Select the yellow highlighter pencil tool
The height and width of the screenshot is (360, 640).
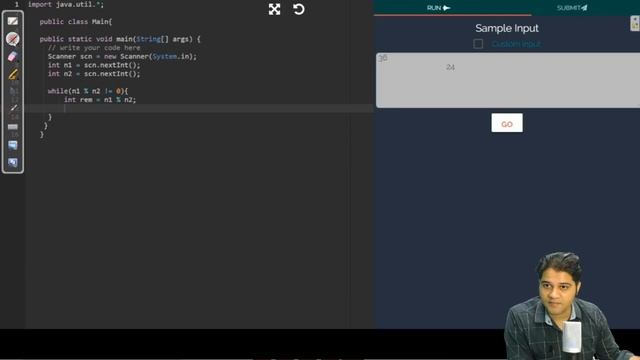pyautogui.click(x=13, y=74)
